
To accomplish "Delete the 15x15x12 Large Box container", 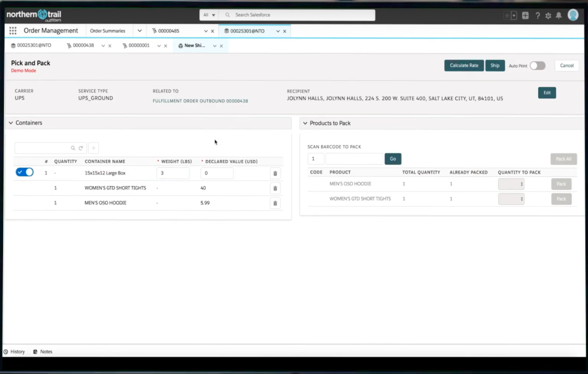I will click(x=275, y=173).
